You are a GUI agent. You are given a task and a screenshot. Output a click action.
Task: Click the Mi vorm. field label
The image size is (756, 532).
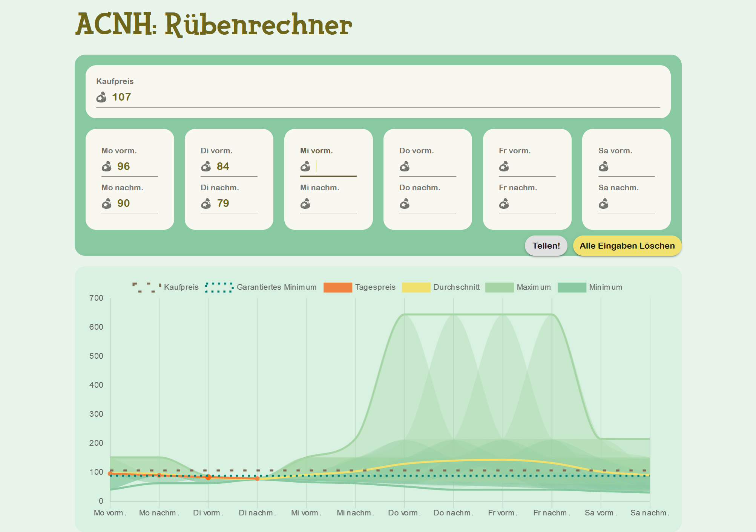click(x=316, y=151)
